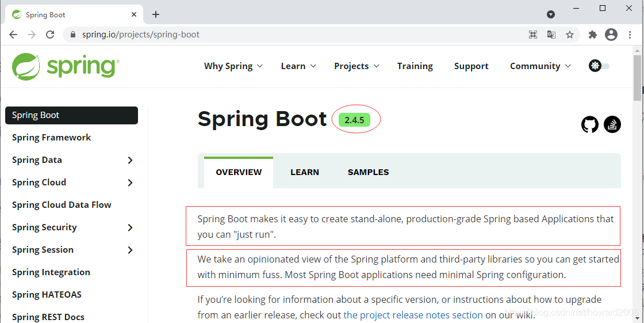The height and width of the screenshot is (323, 644).
Task: Go back with browser back arrow
Action: (13, 35)
